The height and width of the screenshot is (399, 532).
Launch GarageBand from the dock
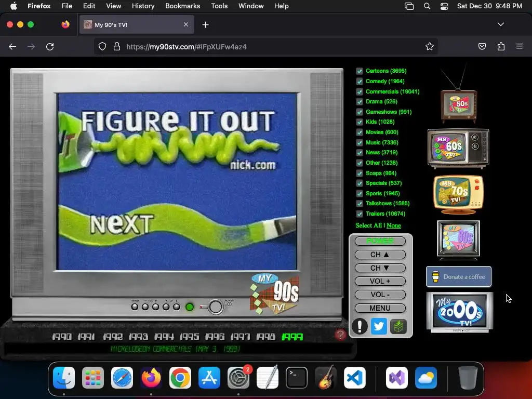click(x=326, y=378)
